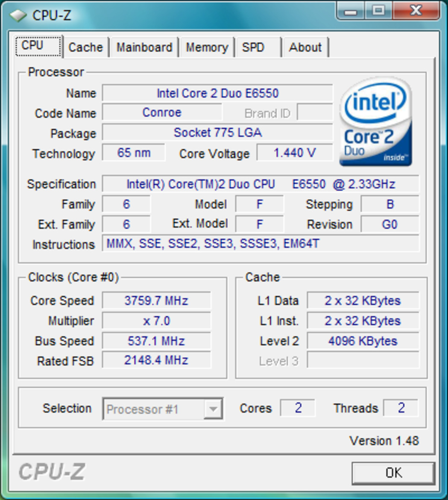Click the Ext. Family value 6

[126, 224]
